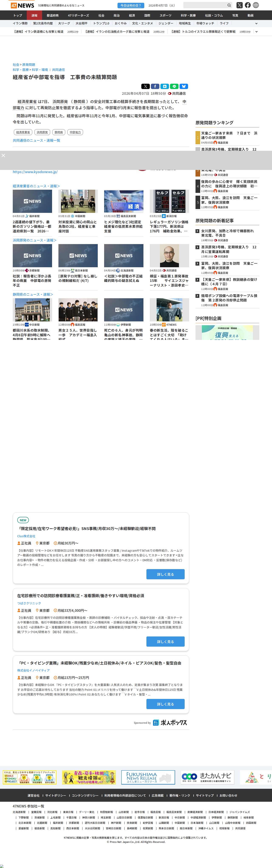Screen dimensions: 272x868
Task: Share the article on Facebook
Action: pyautogui.click(x=155, y=86)
